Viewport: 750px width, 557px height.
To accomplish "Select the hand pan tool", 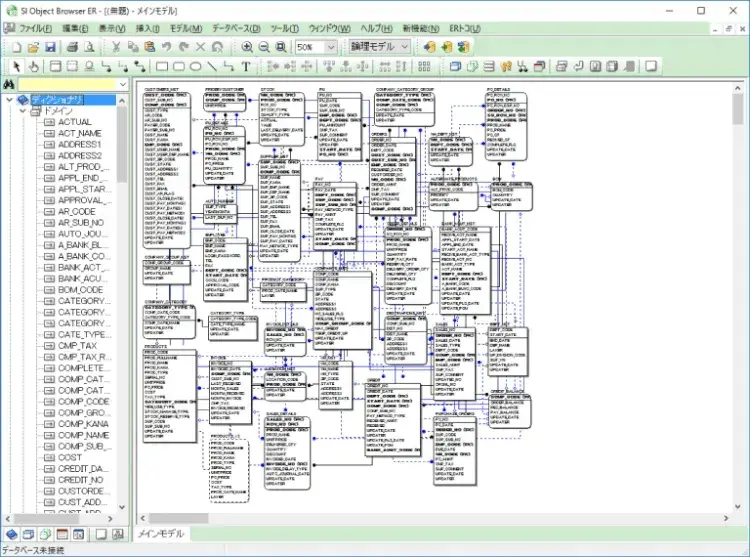I will (32, 67).
